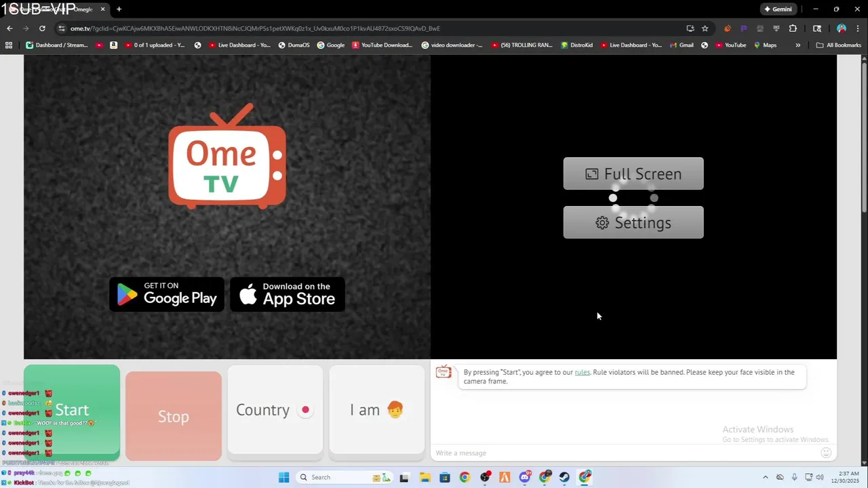
Task: Click the microphone tray icon
Action: 795,477
